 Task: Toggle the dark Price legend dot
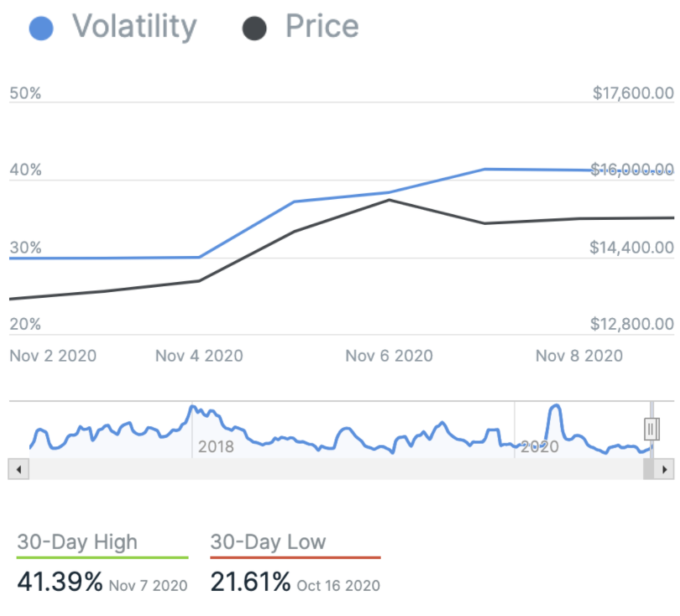click(254, 29)
